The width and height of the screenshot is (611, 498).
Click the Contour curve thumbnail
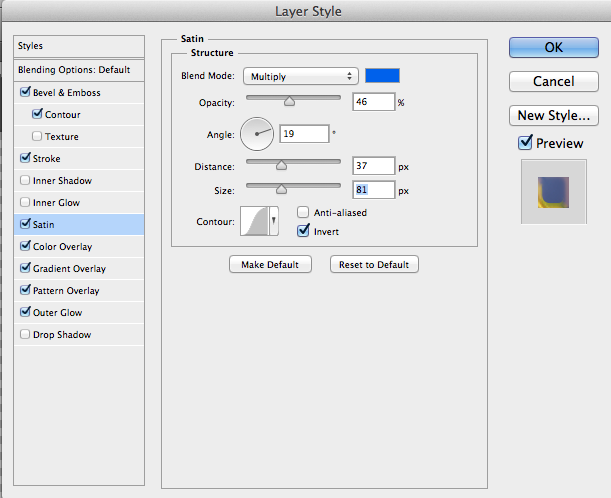pyautogui.click(x=254, y=221)
